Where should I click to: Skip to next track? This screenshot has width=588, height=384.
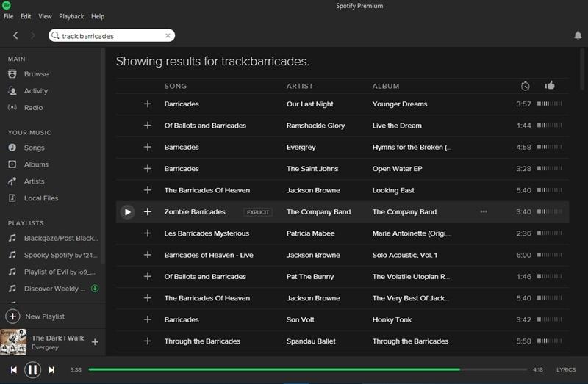tap(51, 370)
